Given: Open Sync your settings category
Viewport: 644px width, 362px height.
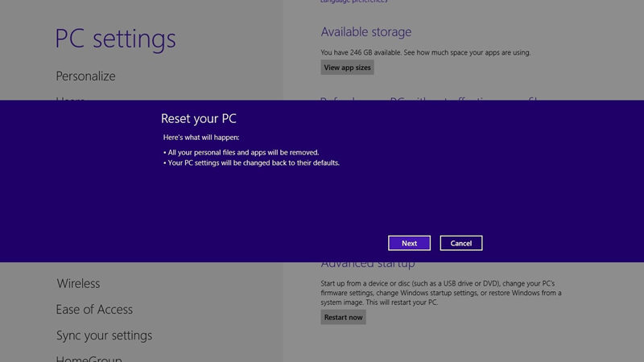Looking at the screenshot, I should 104,335.
